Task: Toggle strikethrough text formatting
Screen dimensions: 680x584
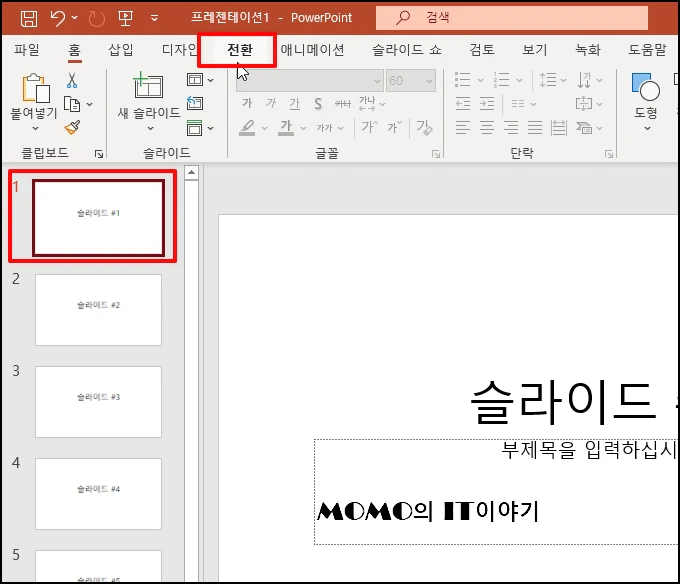Action: pos(343,104)
